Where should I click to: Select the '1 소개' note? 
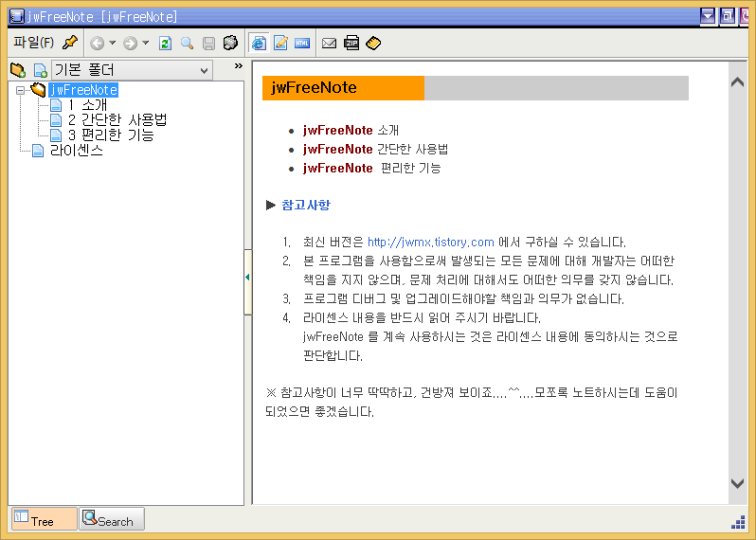[87, 104]
